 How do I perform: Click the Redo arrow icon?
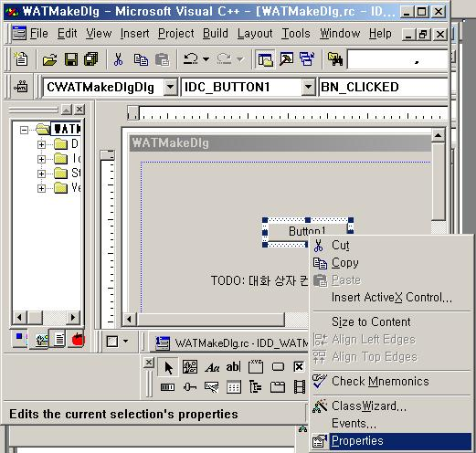click(224, 58)
